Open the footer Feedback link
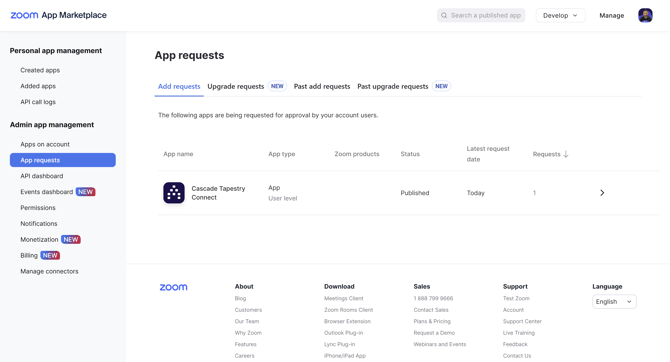Image resolution: width=670 pixels, height=362 pixels. point(515,344)
